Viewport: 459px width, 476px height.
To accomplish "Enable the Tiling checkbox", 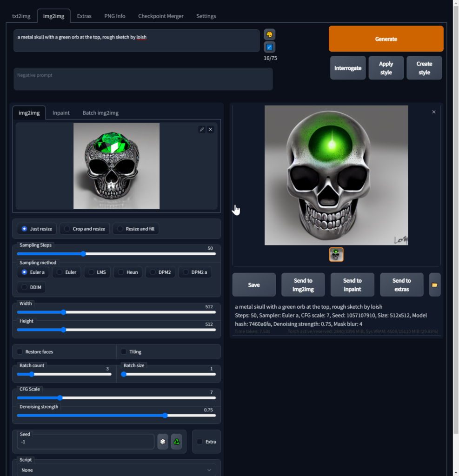I will point(123,351).
